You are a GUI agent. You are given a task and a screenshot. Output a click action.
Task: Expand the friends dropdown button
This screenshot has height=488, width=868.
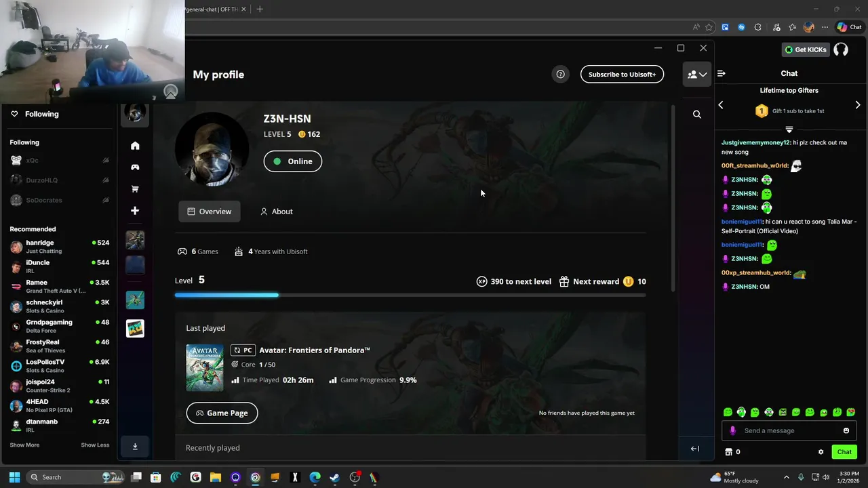coord(697,75)
